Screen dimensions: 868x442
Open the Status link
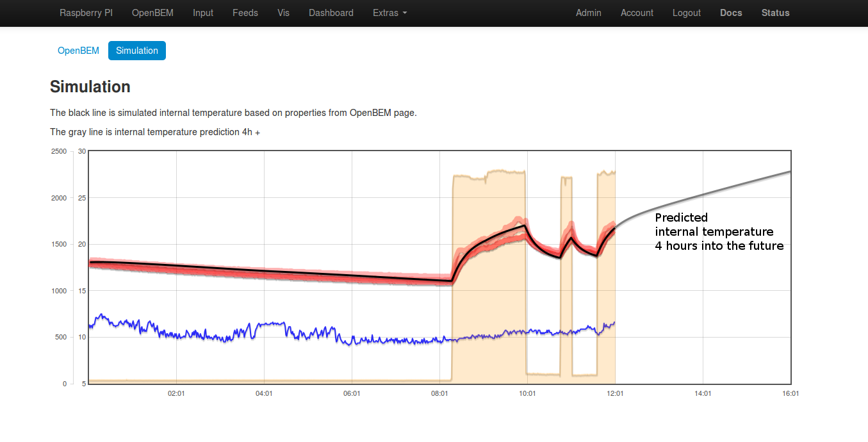point(775,13)
